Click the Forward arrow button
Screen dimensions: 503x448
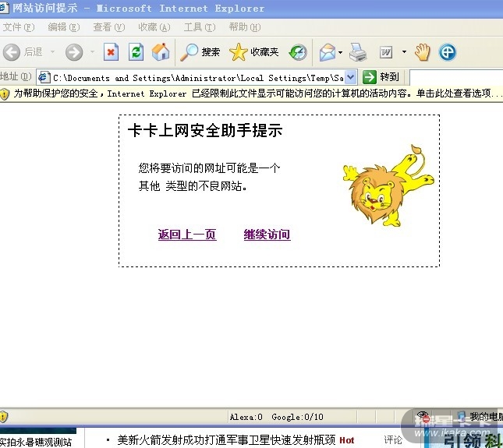74,52
